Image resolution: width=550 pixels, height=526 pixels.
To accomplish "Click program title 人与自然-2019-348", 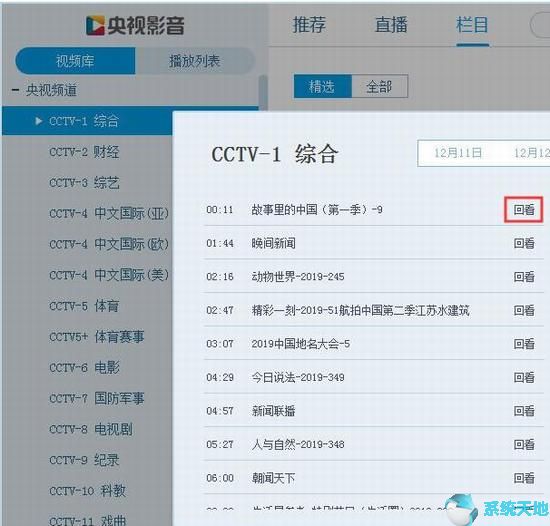I will [x=298, y=444].
